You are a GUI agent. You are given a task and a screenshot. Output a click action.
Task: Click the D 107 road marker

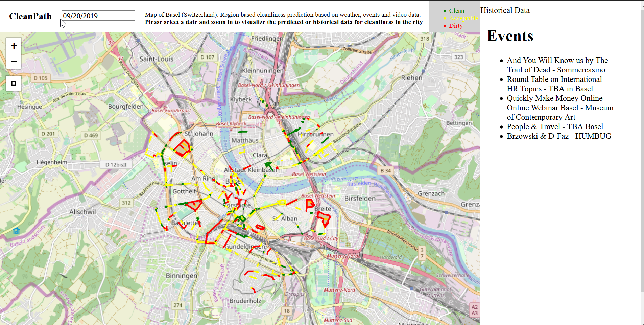point(208,57)
